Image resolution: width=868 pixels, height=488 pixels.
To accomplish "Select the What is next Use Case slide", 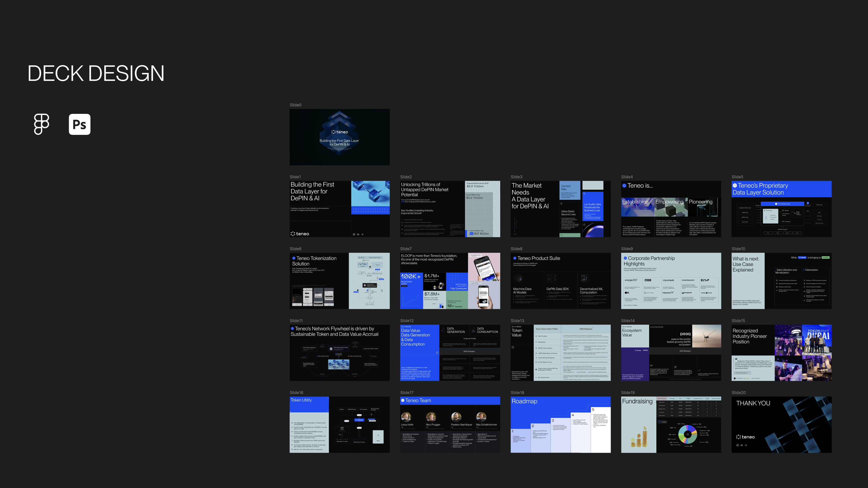I will pyautogui.click(x=781, y=281).
